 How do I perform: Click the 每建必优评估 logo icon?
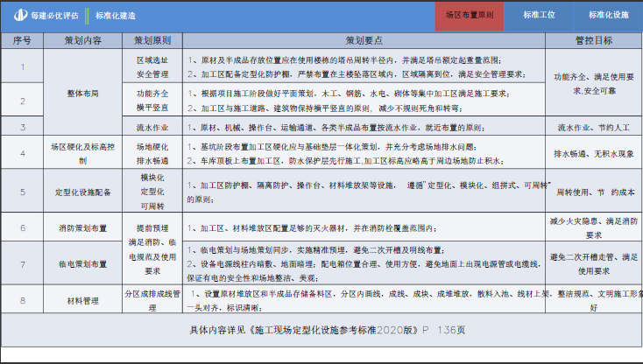20,16
